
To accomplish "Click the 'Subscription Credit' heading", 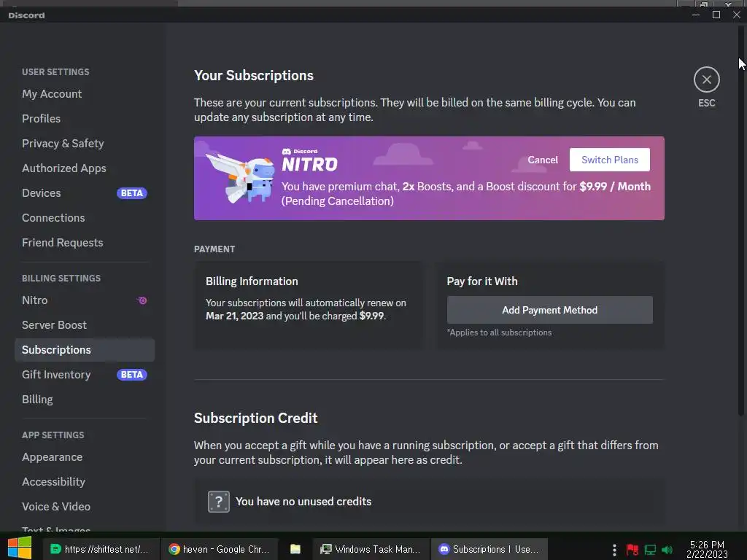I will coord(256,418).
